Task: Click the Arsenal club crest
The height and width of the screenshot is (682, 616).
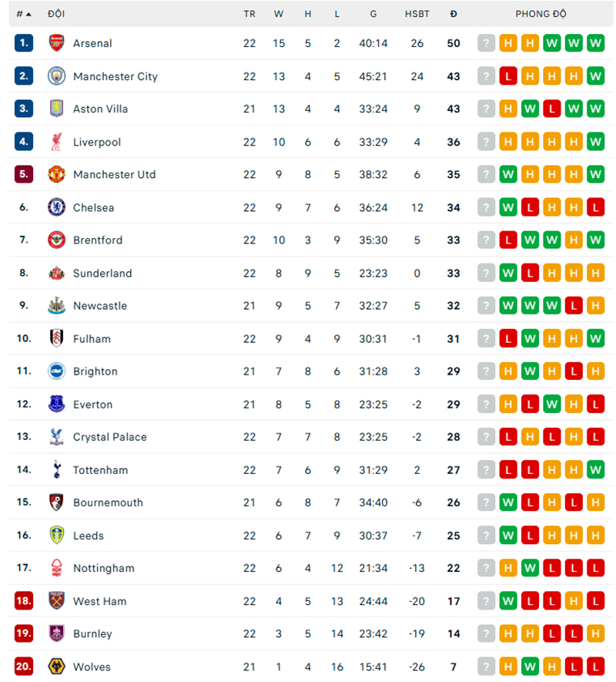Action: (x=56, y=43)
